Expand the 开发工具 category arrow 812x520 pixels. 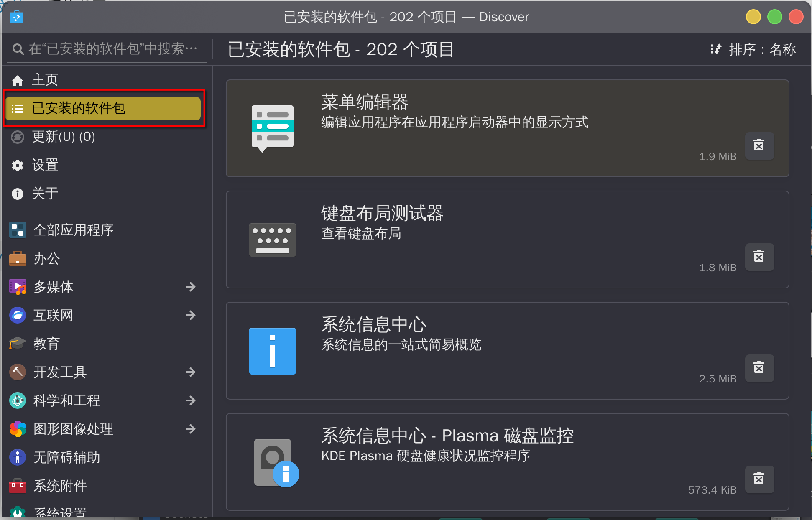point(191,372)
